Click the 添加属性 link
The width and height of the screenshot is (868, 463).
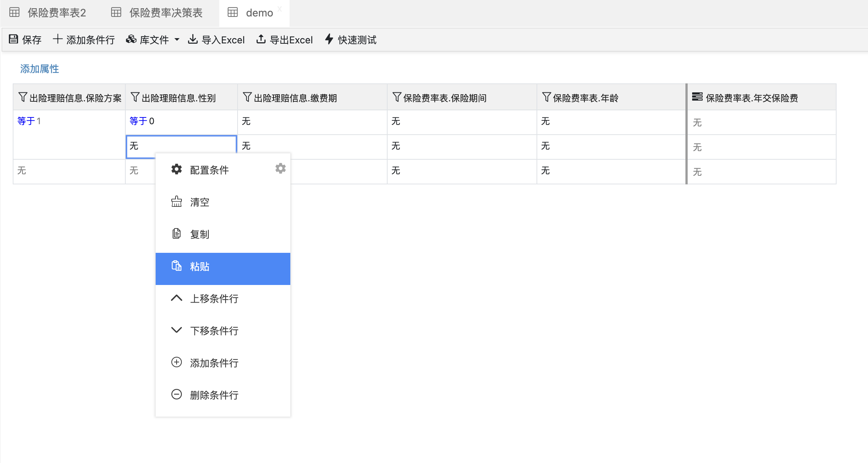(39, 69)
